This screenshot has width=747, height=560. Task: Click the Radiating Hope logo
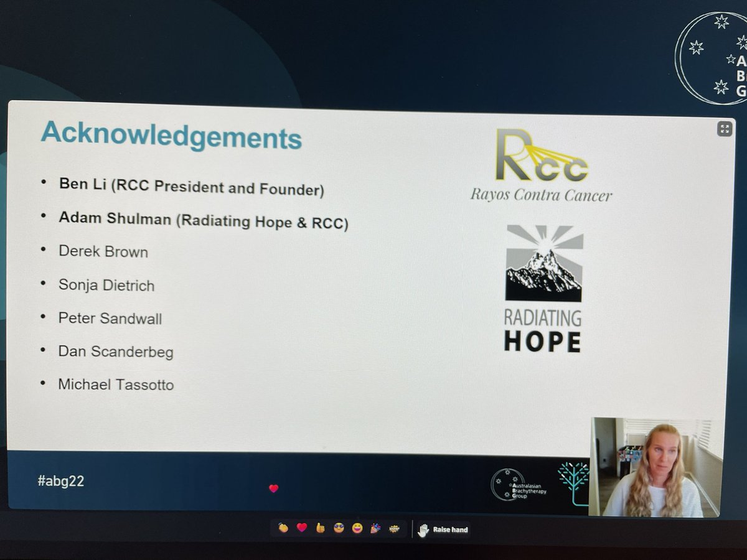pos(543,289)
